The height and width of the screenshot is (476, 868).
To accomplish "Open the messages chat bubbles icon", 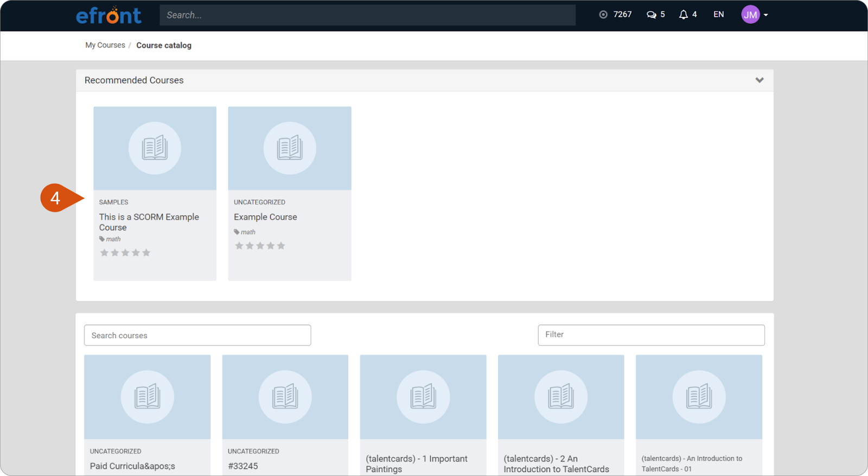I will (652, 15).
